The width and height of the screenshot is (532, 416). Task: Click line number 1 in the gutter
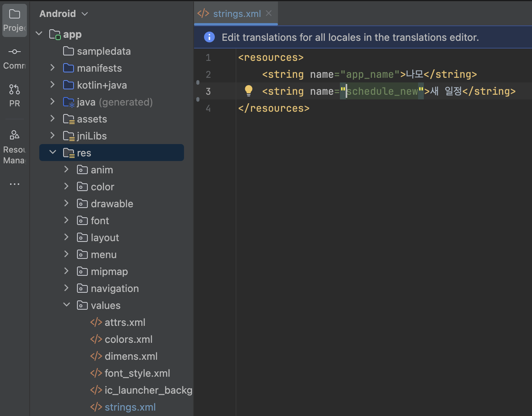click(x=208, y=57)
